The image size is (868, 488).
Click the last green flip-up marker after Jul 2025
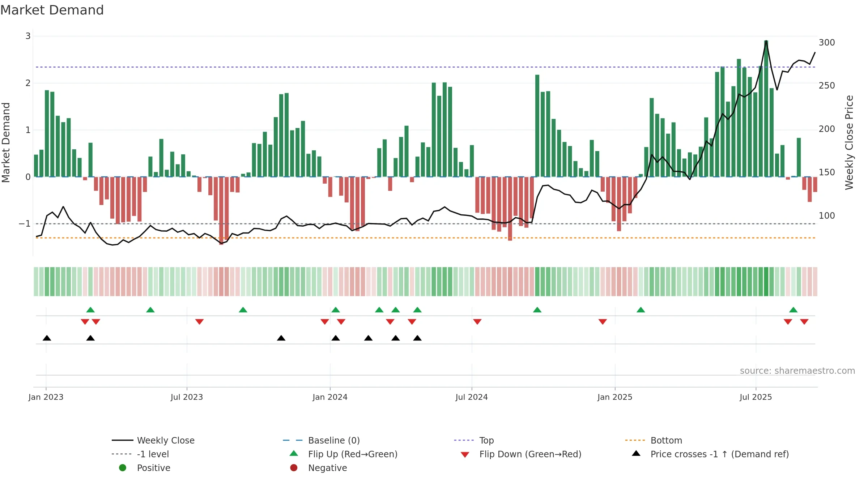tap(793, 310)
